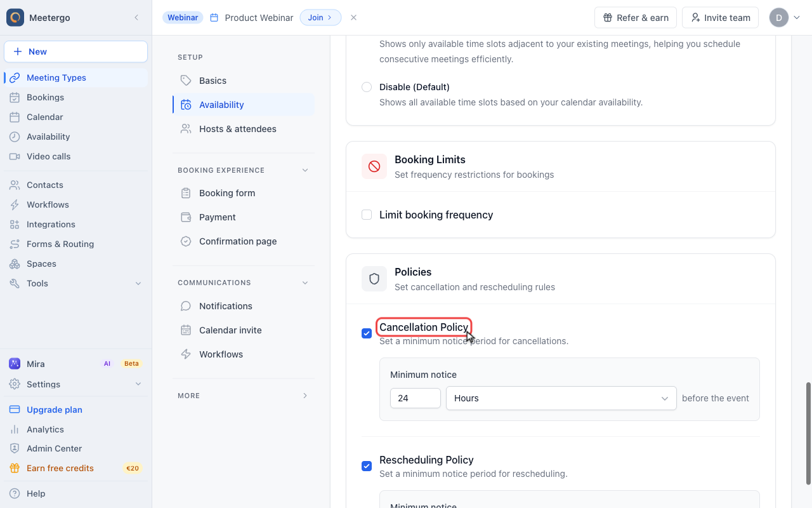The width and height of the screenshot is (812, 508).
Task: Click the Payment wallet icon
Action: pos(186,217)
